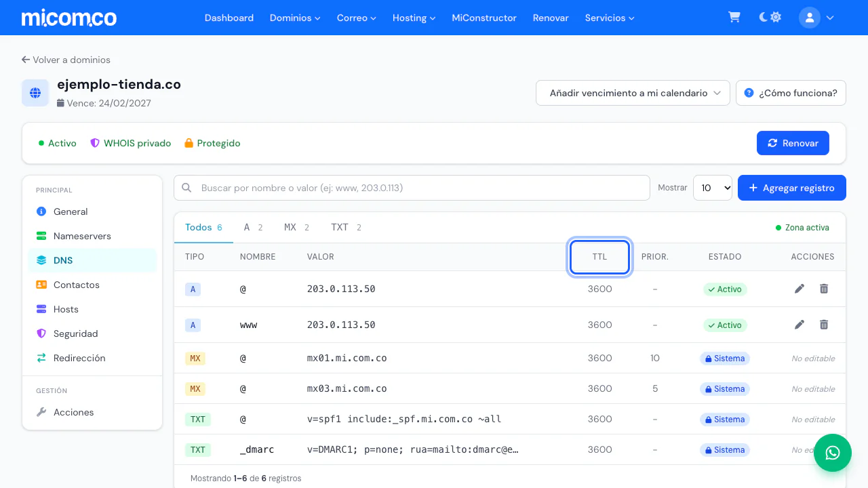
Task: Open WhatsApp chat floating button
Action: 833,453
